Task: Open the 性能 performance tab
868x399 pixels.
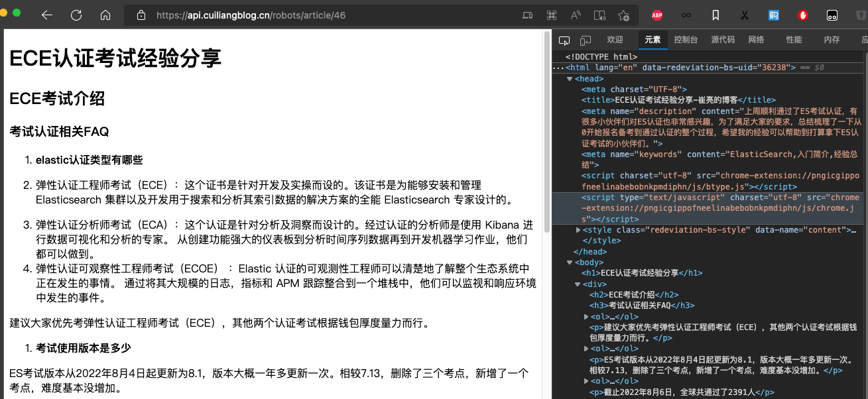Action: click(794, 40)
